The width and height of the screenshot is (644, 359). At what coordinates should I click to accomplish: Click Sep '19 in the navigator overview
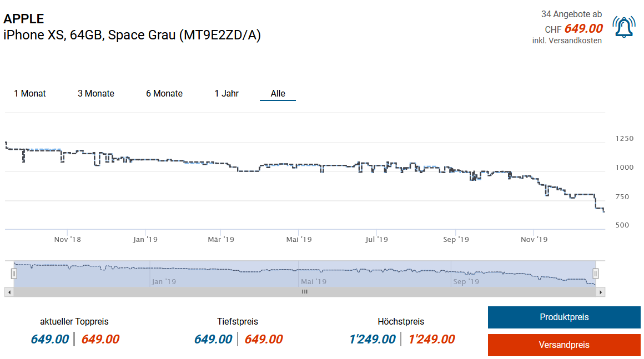point(466,282)
